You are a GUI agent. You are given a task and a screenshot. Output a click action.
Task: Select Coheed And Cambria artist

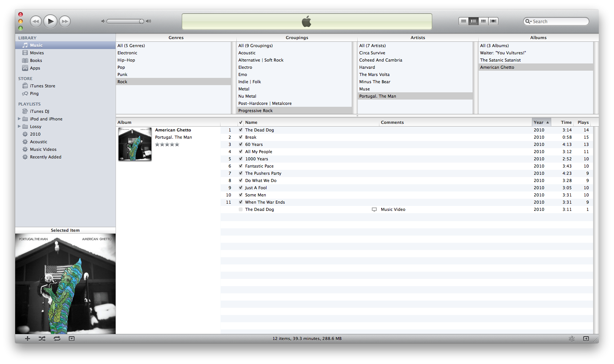415,60
